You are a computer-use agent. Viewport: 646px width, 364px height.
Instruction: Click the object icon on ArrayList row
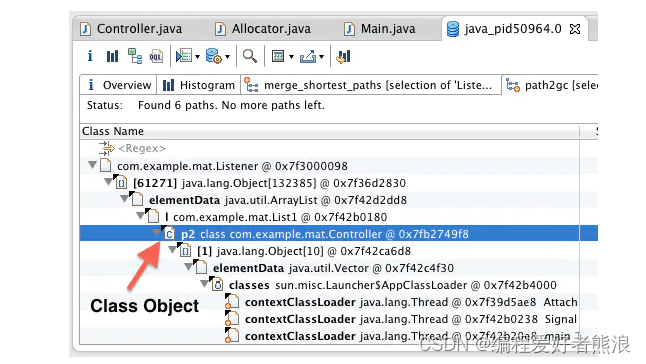tap(137, 199)
